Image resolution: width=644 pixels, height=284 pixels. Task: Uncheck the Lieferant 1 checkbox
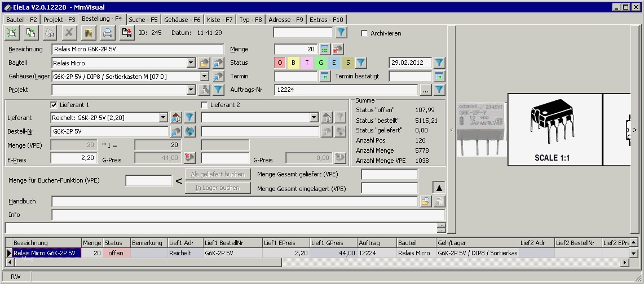coord(54,105)
